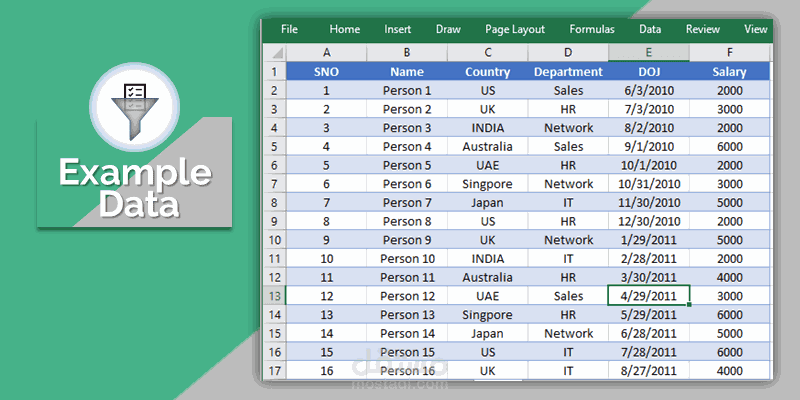This screenshot has width=800, height=400.
Task: Select row 9 header
Action: pos(275,221)
